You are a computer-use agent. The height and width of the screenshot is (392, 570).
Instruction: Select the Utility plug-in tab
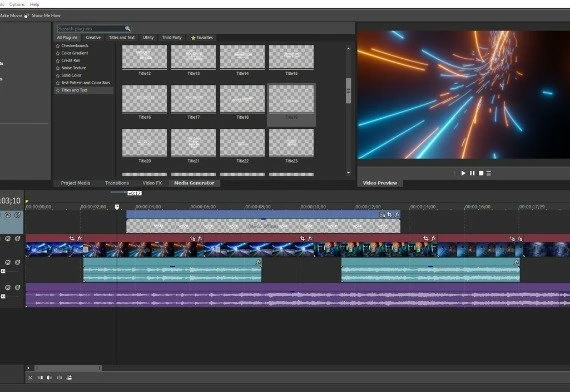pos(148,37)
